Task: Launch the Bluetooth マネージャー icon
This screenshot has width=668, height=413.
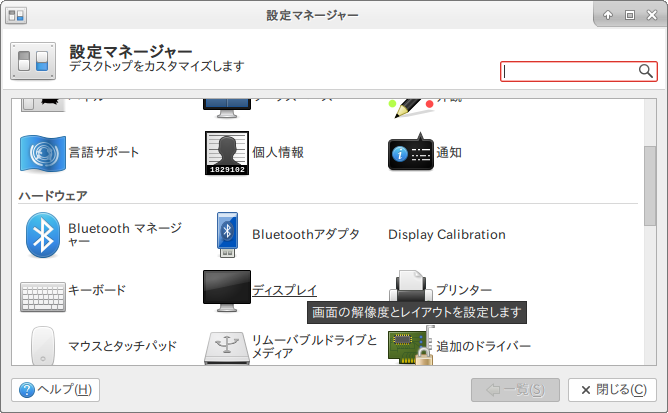Action: coord(43,235)
